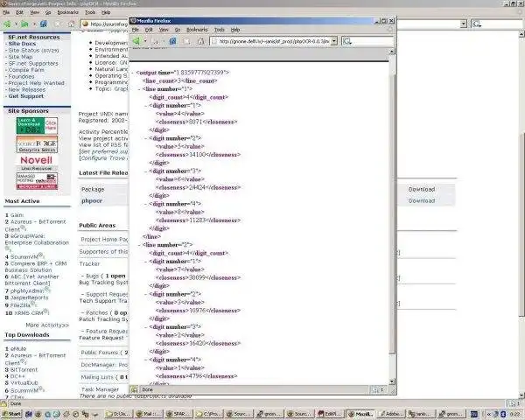Open the Get Support link

click(x=26, y=96)
